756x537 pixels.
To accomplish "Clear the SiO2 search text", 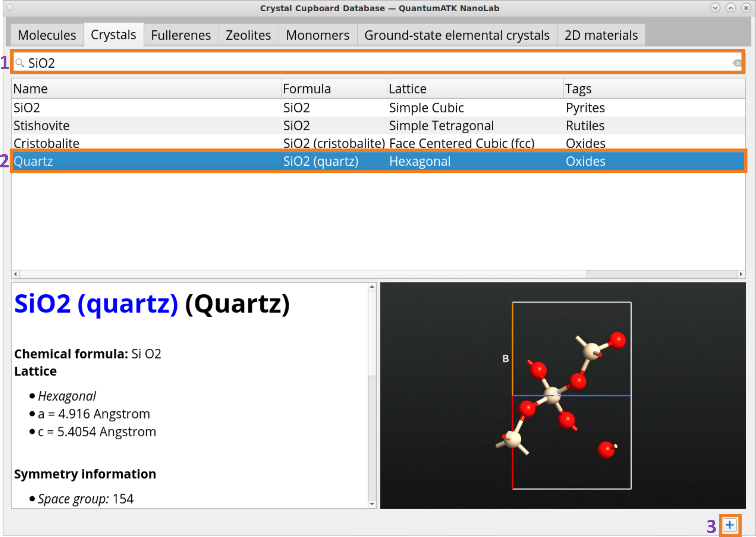I will click(737, 63).
